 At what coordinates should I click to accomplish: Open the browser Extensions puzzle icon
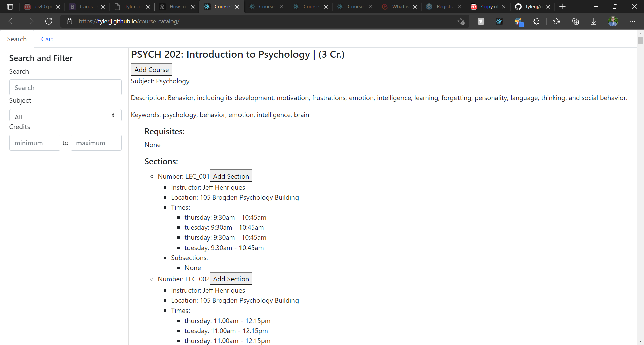[536, 21]
